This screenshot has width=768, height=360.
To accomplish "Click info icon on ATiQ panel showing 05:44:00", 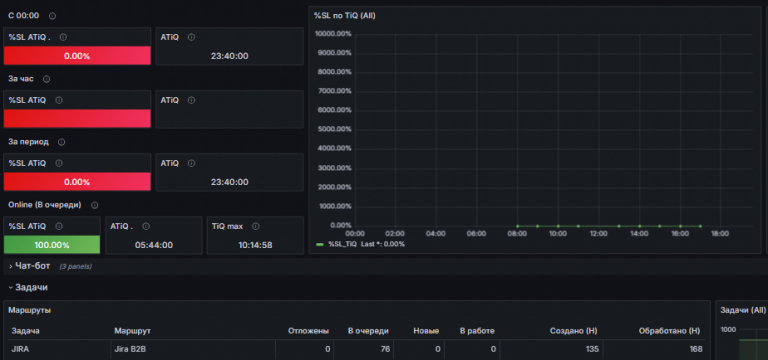I will [x=146, y=226].
